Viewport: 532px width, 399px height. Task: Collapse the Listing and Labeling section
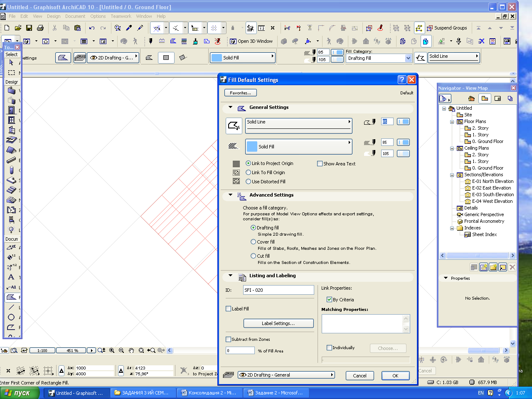230,276
